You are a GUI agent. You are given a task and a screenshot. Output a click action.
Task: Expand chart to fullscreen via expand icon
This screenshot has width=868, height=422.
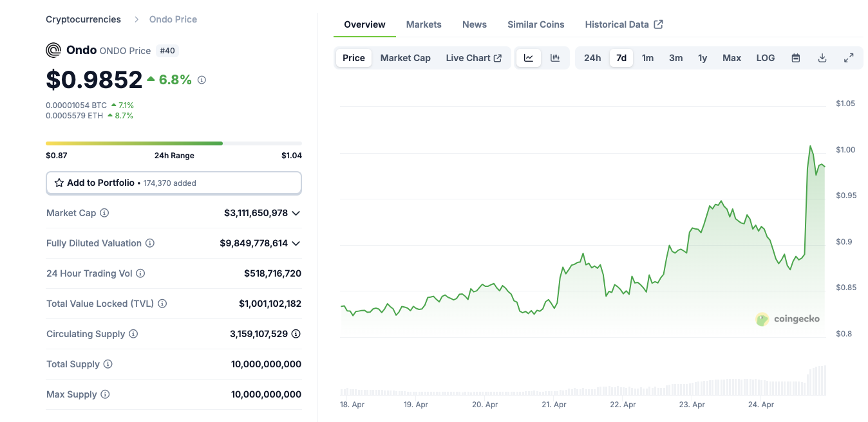[849, 57]
